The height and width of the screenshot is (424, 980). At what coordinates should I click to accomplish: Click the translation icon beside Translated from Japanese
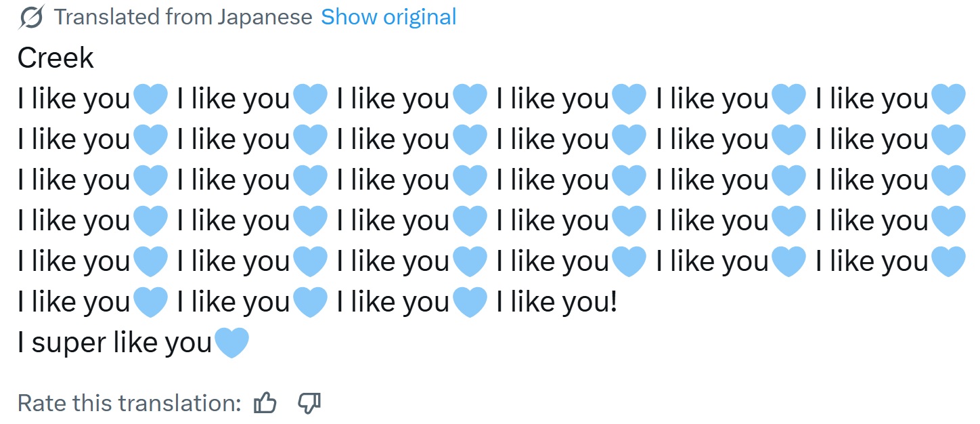[x=31, y=17]
